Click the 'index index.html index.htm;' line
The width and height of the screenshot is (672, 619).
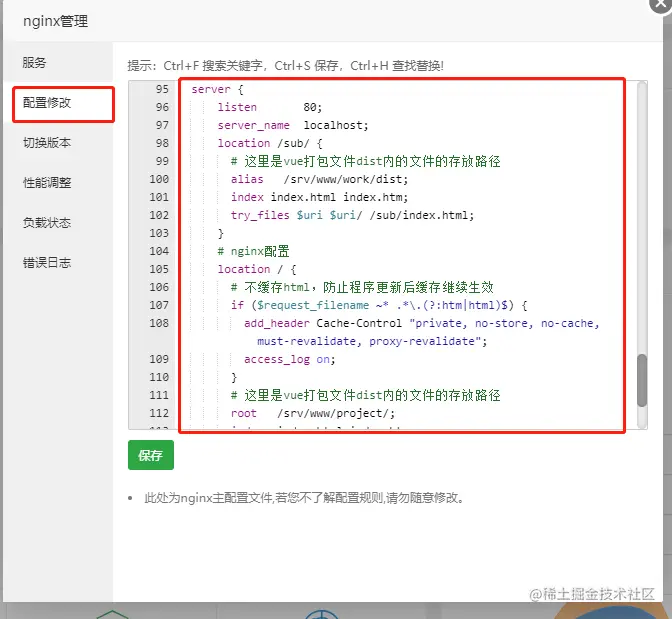coord(319,197)
